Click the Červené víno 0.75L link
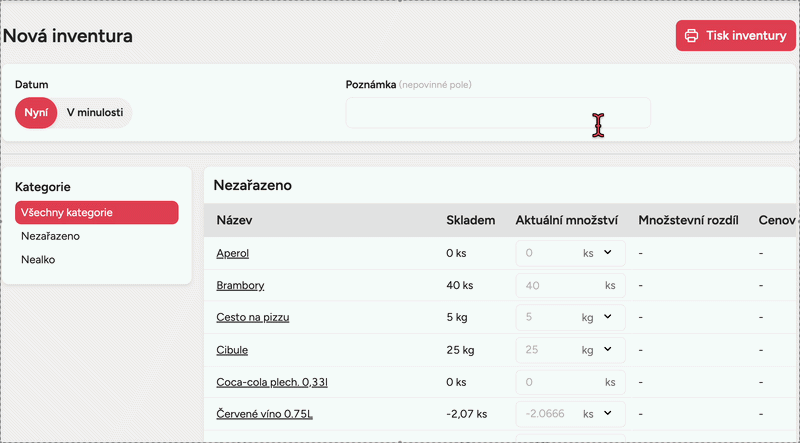The width and height of the screenshot is (800, 443). tap(265, 414)
